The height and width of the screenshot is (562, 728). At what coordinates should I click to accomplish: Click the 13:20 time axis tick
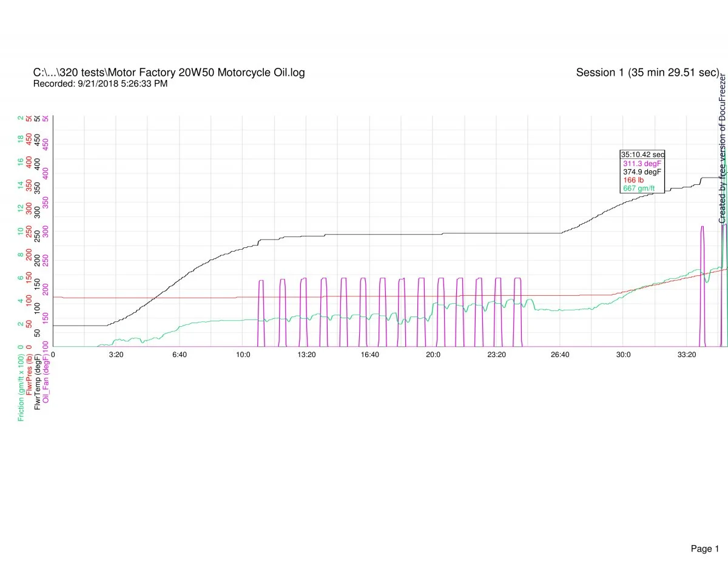pos(306,355)
